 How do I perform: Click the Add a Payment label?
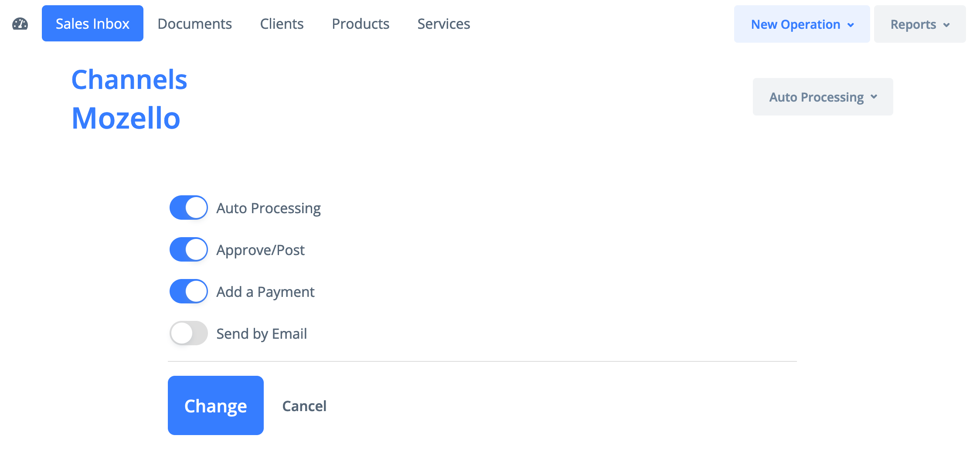click(x=265, y=292)
